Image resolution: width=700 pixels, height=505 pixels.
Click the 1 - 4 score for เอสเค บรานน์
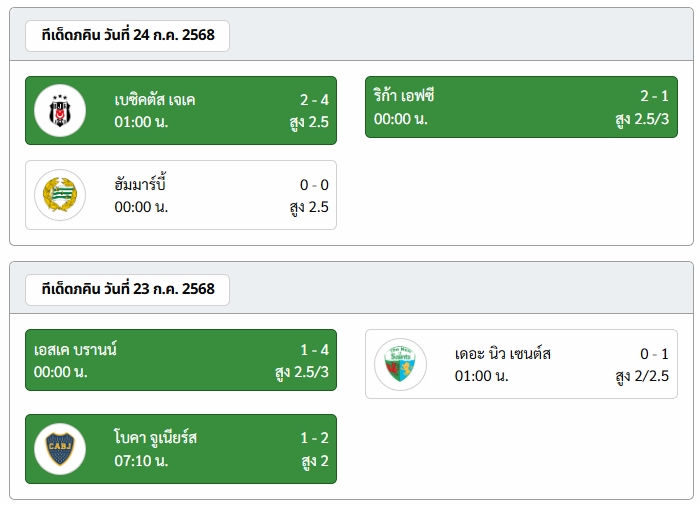[x=314, y=350]
